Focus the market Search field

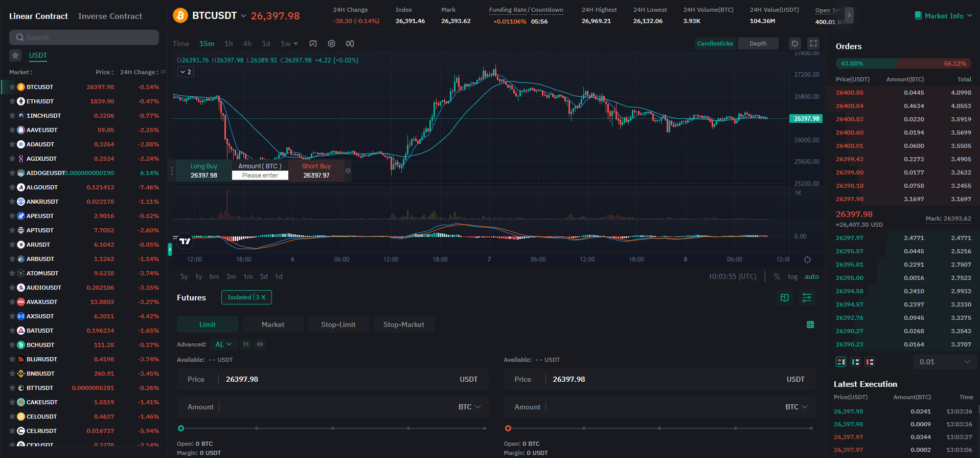[x=84, y=37]
